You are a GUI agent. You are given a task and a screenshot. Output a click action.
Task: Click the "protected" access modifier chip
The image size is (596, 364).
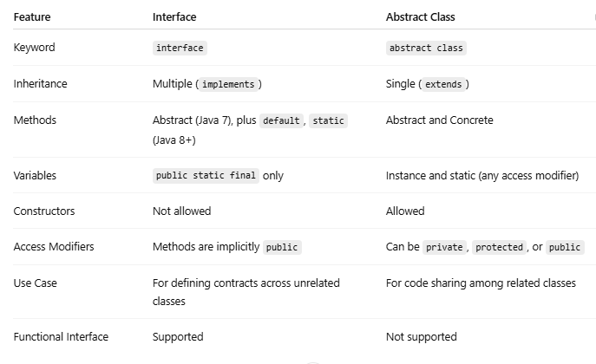coord(499,247)
